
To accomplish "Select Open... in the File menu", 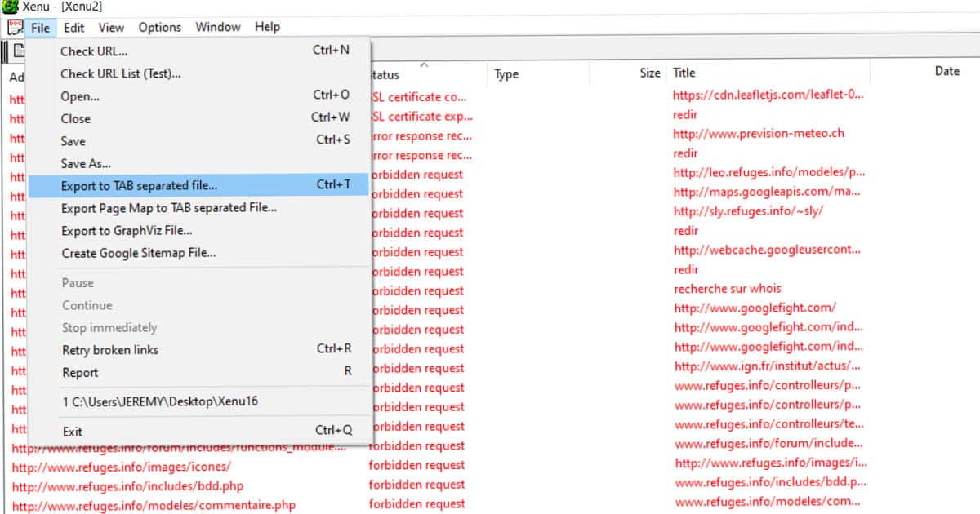I will pyautogui.click(x=200, y=95).
